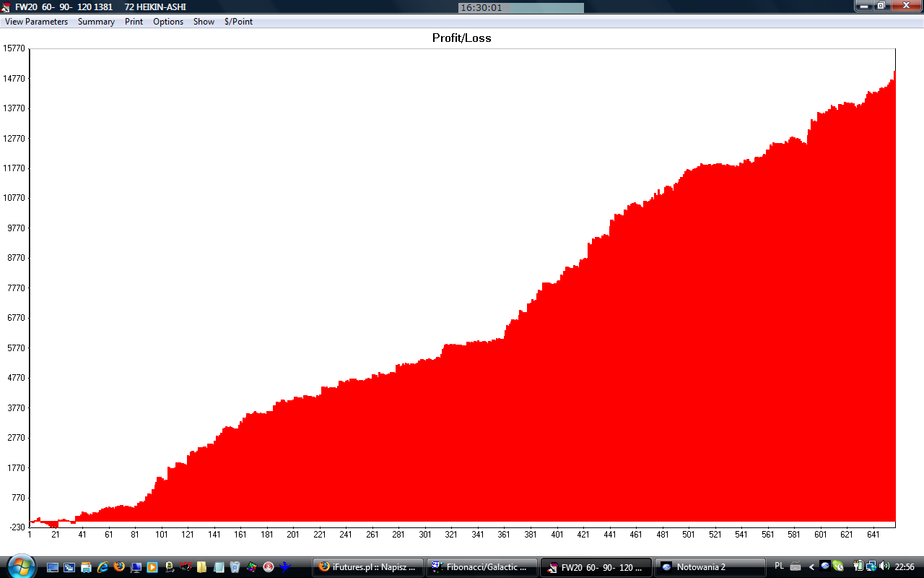Launch Firefox from quick launch bar
Image resolution: width=924 pixels, height=578 pixels.
point(119,567)
